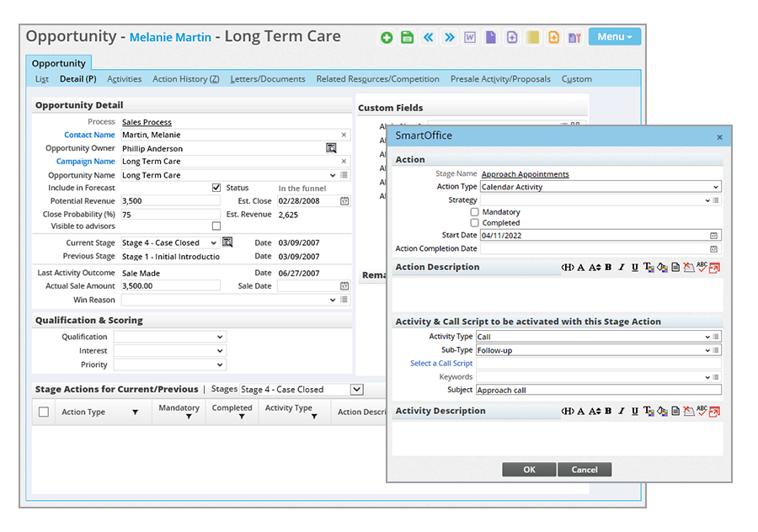Click the yellow notepad icon
This screenshot has height=532, width=758.
(x=533, y=37)
